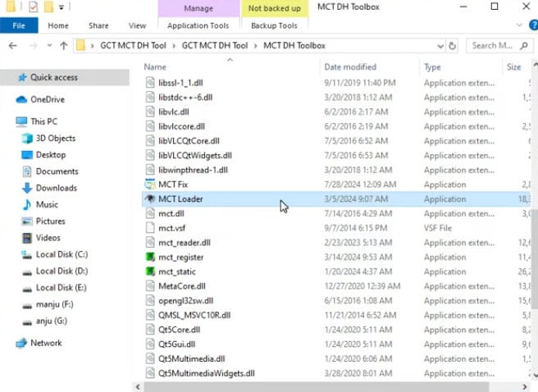This screenshot has width=538, height=392.
Task: Select the libwinpthread-1.dll file
Action: coord(193,170)
